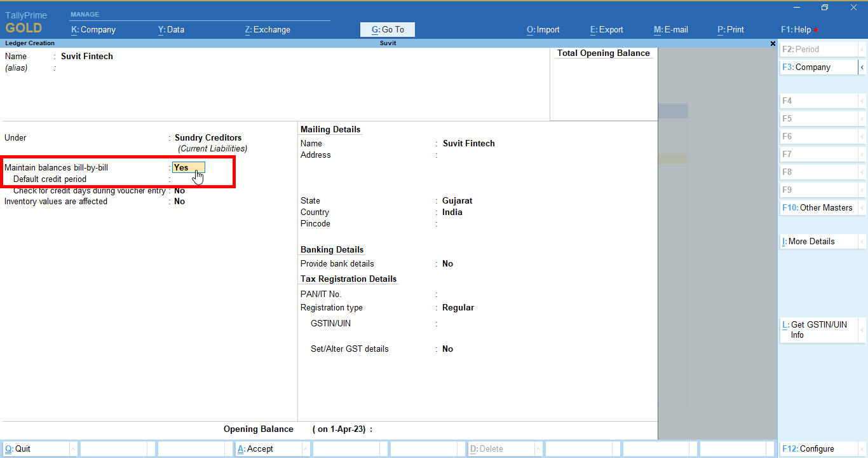
Task: Click the F12: Configure button
Action: coord(819,448)
